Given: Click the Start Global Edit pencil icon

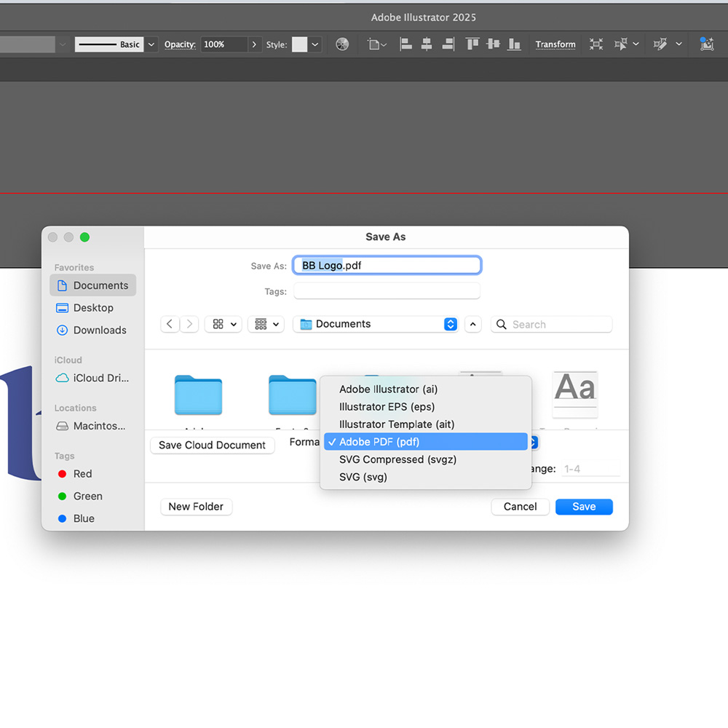Looking at the screenshot, I should pos(660,44).
